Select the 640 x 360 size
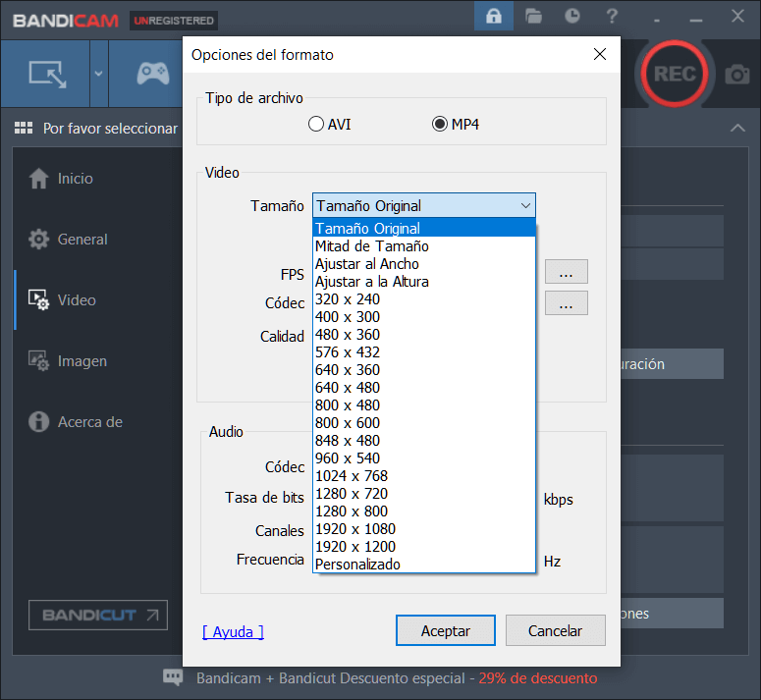This screenshot has height=700, width=761. (424, 370)
